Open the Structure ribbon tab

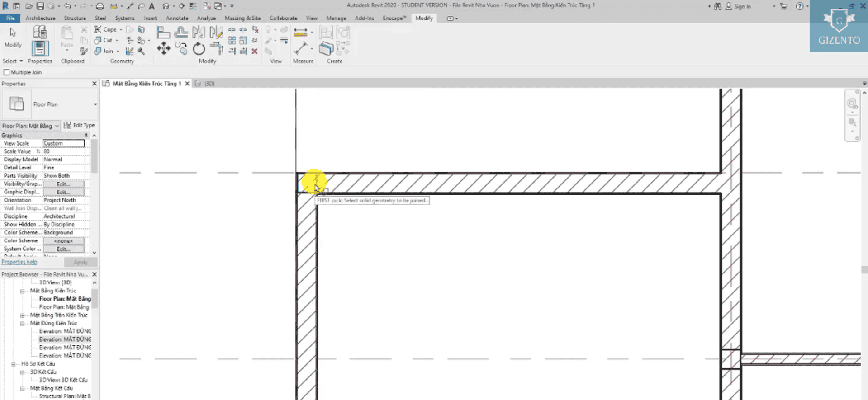point(75,18)
